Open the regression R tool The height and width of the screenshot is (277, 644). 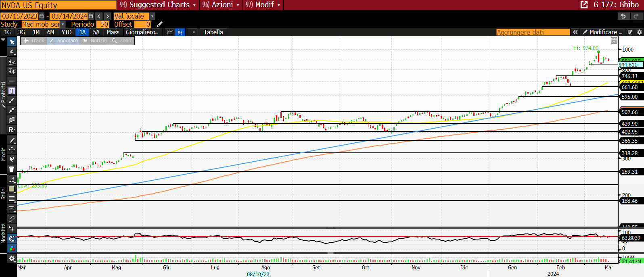tap(12, 129)
